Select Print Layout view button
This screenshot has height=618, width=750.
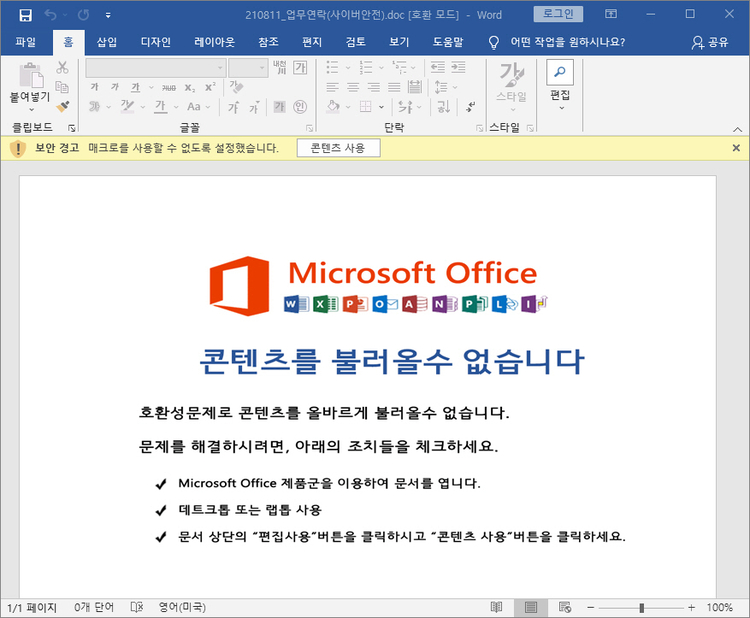pos(530,607)
